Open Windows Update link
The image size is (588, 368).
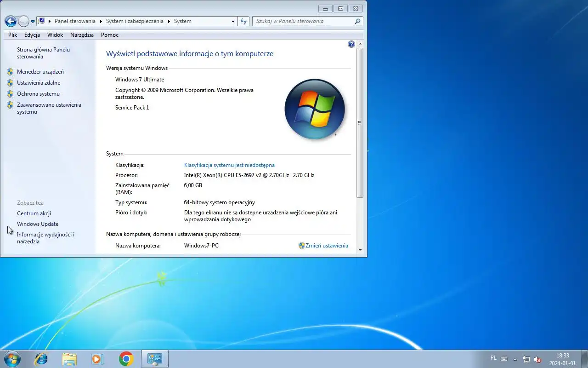[x=38, y=224]
